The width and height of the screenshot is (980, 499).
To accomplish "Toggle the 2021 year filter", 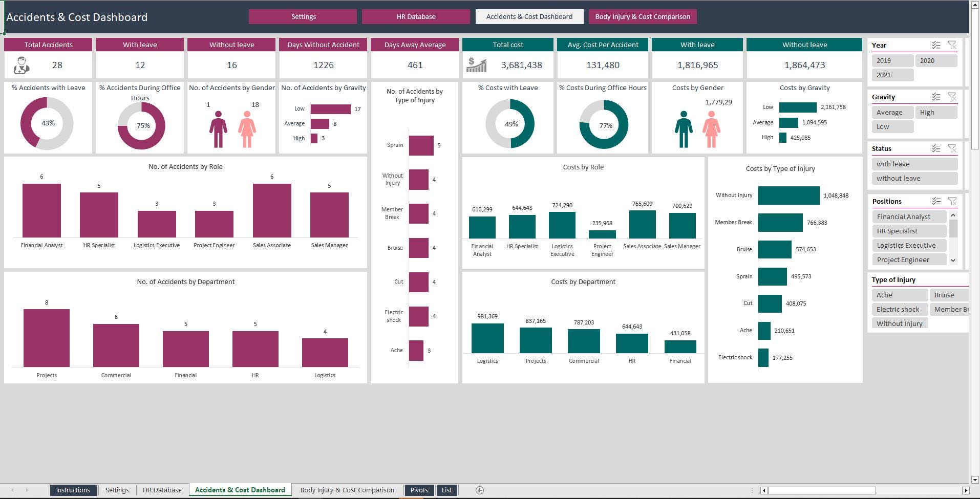I will pos(892,75).
